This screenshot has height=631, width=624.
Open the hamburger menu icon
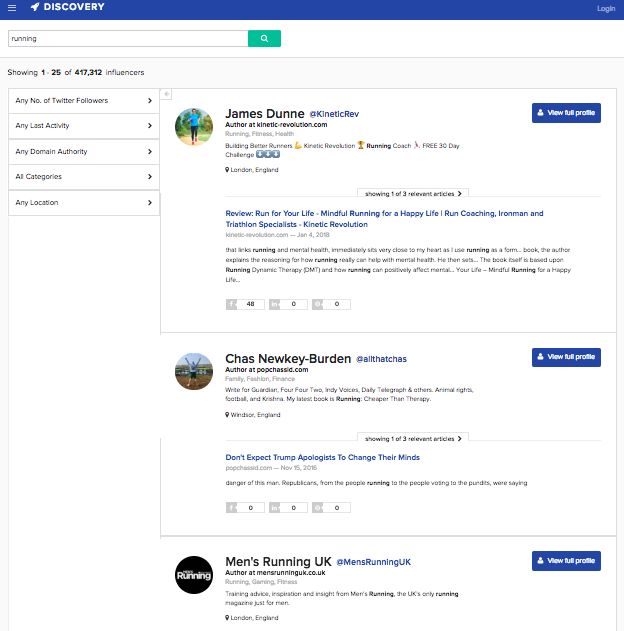[12, 8]
